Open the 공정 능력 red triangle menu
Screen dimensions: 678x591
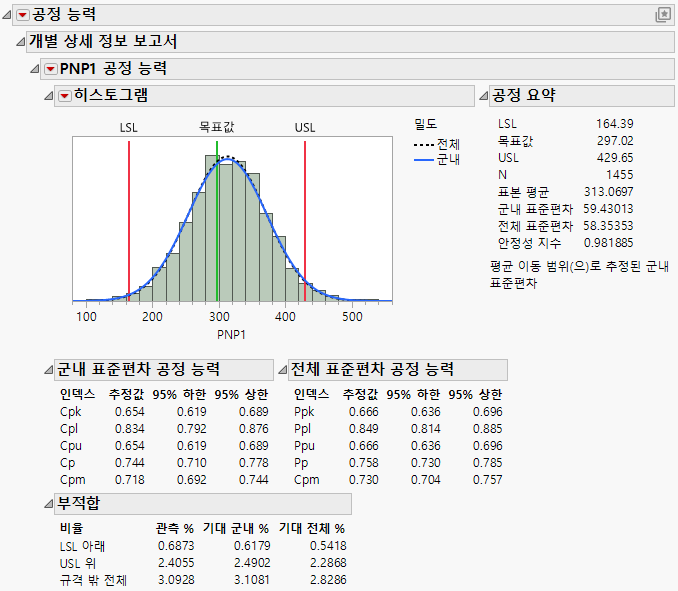tap(22, 15)
